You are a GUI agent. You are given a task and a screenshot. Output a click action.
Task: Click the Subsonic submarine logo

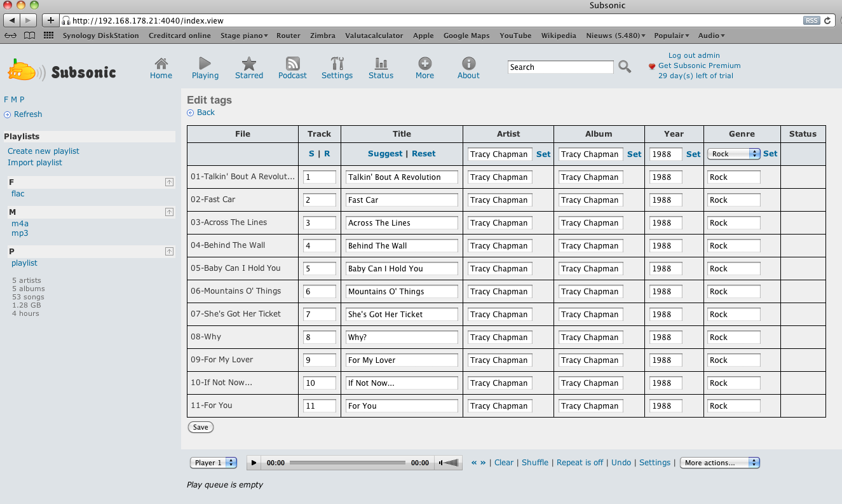(x=26, y=71)
